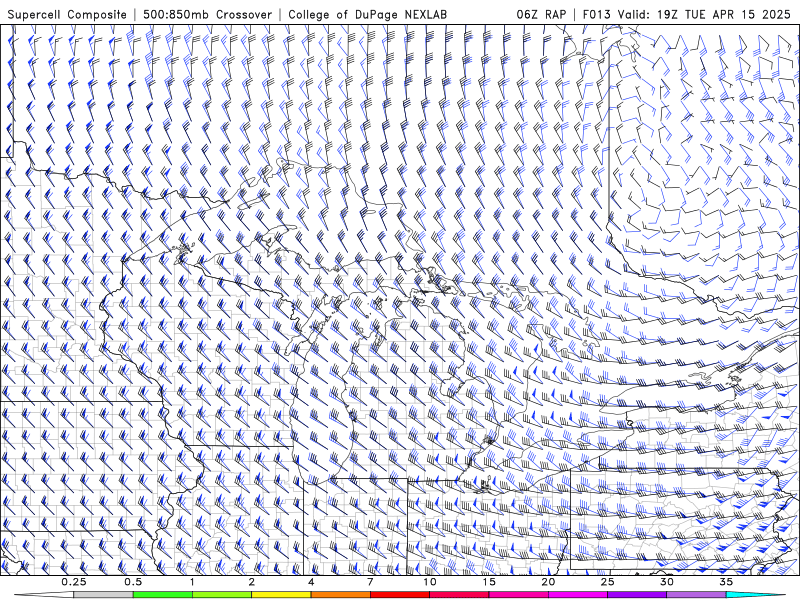This screenshot has width=800, height=600.
Task: Click the "500:850mb Crossover" header label
Action: (x=207, y=14)
